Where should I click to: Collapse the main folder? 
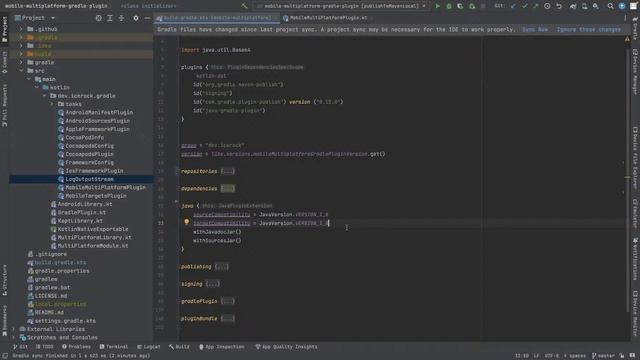click(x=29, y=79)
